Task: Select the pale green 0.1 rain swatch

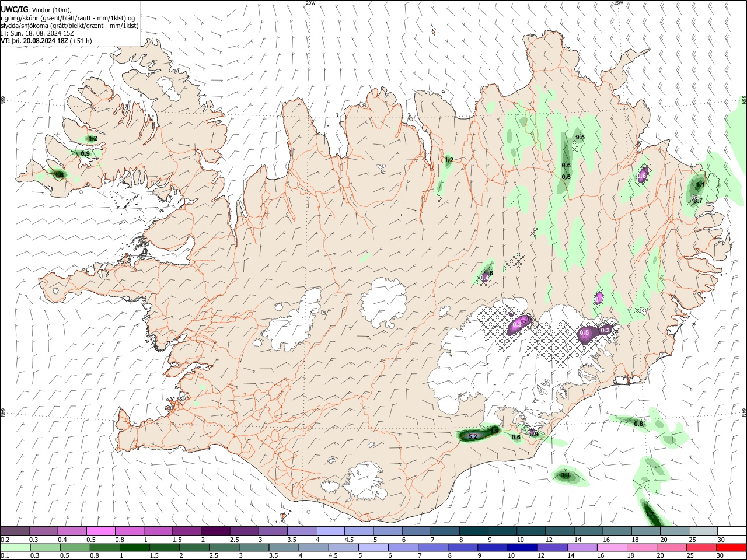Action: [15, 548]
